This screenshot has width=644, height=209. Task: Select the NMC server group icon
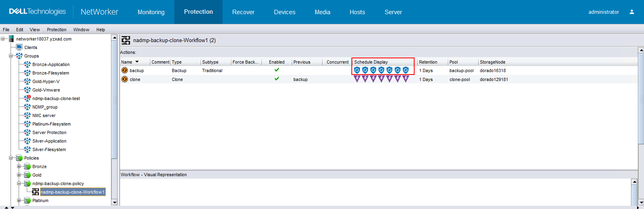click(x=27, y=115)
